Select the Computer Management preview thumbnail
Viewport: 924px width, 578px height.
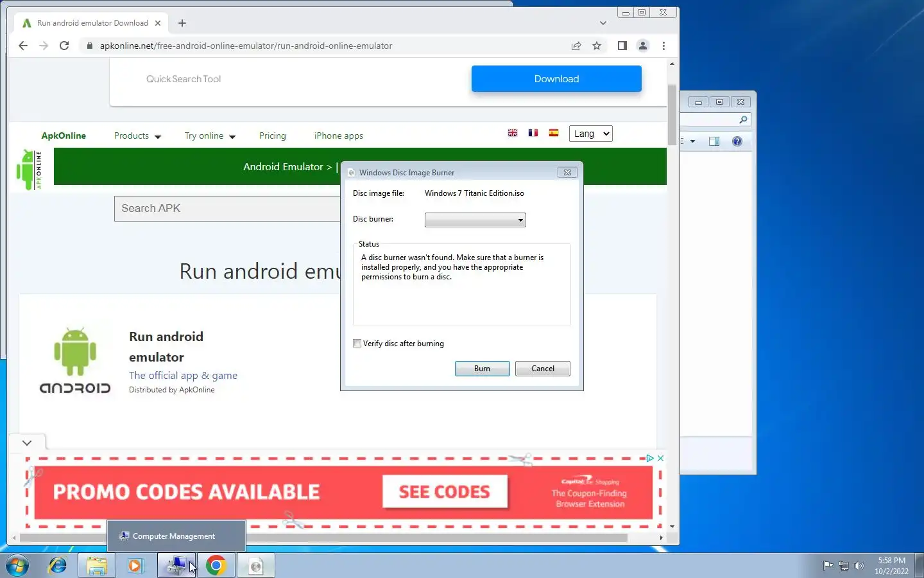176,536
